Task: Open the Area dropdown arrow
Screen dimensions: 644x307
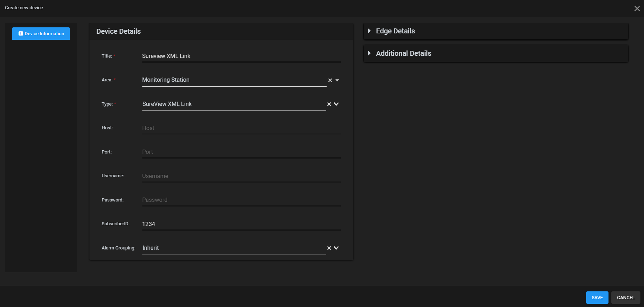Action: [337, 80]
